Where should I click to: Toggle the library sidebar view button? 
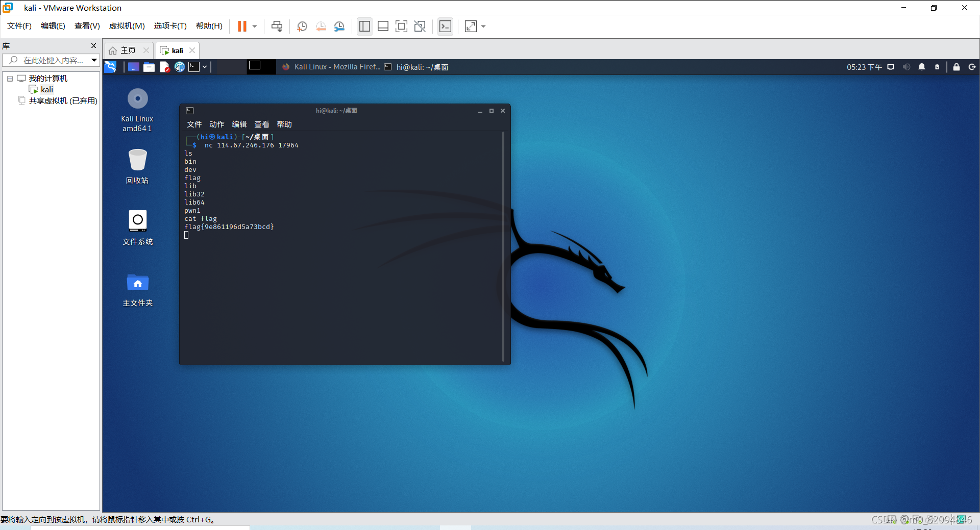[x=364, y=26]
